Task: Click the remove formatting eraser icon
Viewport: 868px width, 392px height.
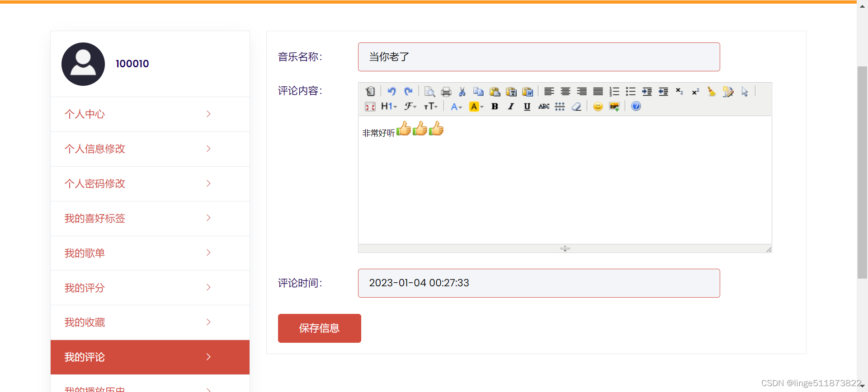Action: 576,107
